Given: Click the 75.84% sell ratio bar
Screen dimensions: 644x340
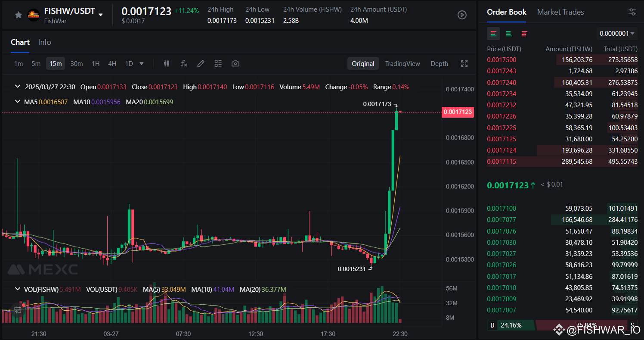Looking at the screenshot, I should click(586, 325).
